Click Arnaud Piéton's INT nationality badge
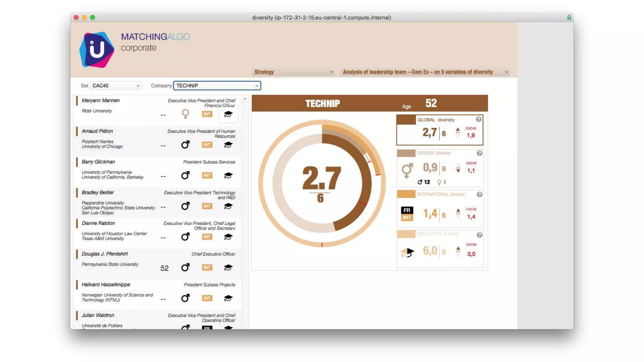644x362 pixels. tap(207, 145)
